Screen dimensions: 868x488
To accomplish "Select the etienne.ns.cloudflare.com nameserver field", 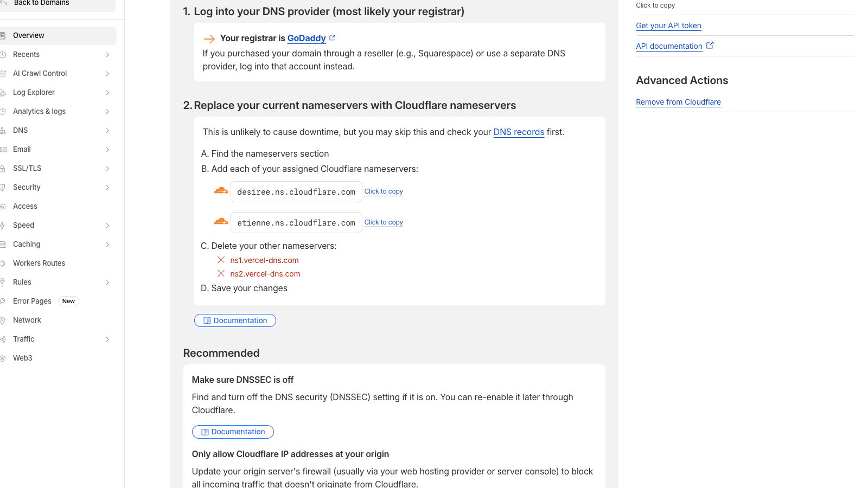I will tap(296, 223).
